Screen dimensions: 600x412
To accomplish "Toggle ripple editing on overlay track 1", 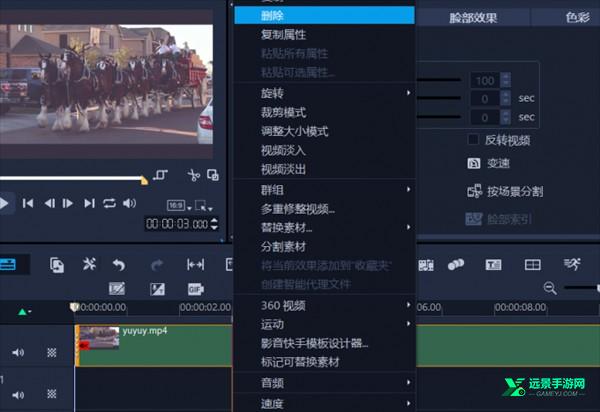I will click(52, 394).
